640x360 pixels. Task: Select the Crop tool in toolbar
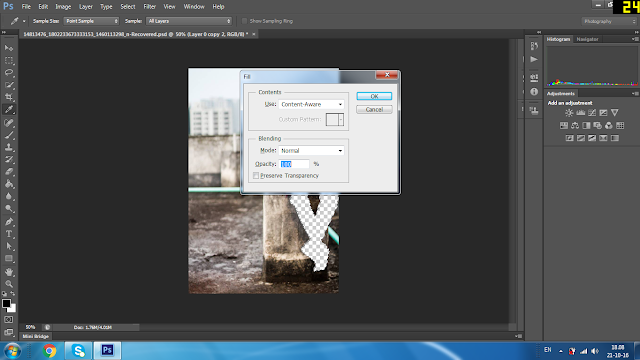coord(9,97)
